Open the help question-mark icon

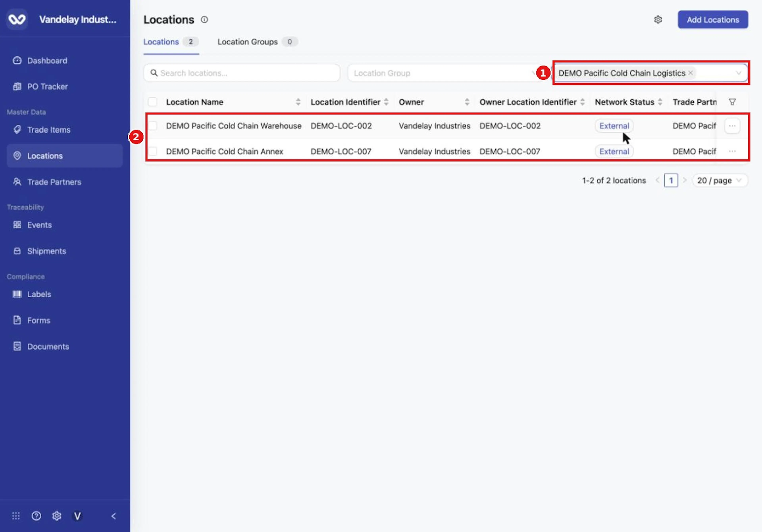click(x=36, y=516)
